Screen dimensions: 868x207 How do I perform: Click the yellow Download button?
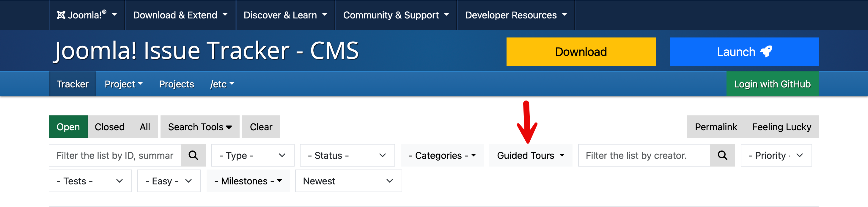581,51
